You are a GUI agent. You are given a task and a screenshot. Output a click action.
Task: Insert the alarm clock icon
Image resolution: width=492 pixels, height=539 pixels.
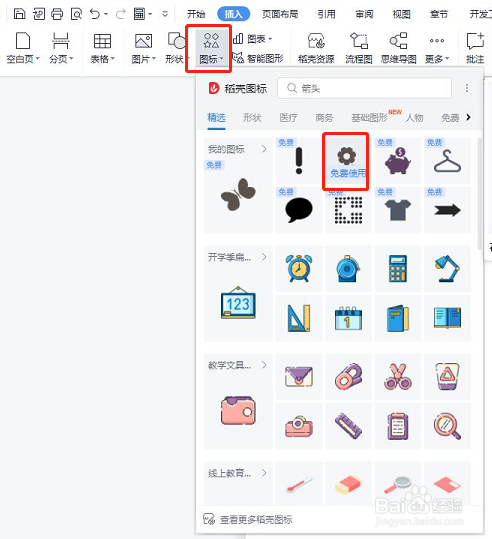pos(299,268)
